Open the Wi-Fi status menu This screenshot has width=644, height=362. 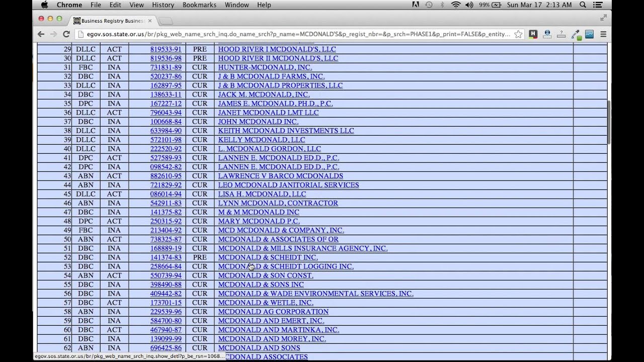click(456, 5)
